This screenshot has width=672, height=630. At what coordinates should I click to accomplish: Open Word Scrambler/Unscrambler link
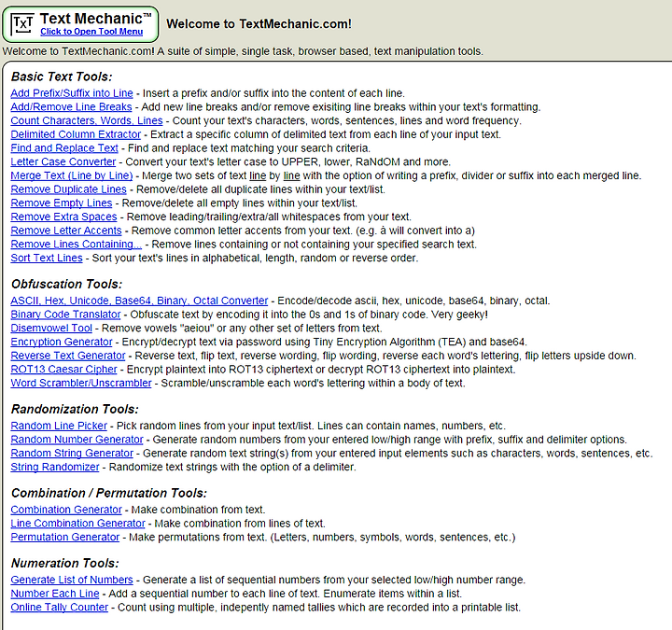(x=81, y=383)
